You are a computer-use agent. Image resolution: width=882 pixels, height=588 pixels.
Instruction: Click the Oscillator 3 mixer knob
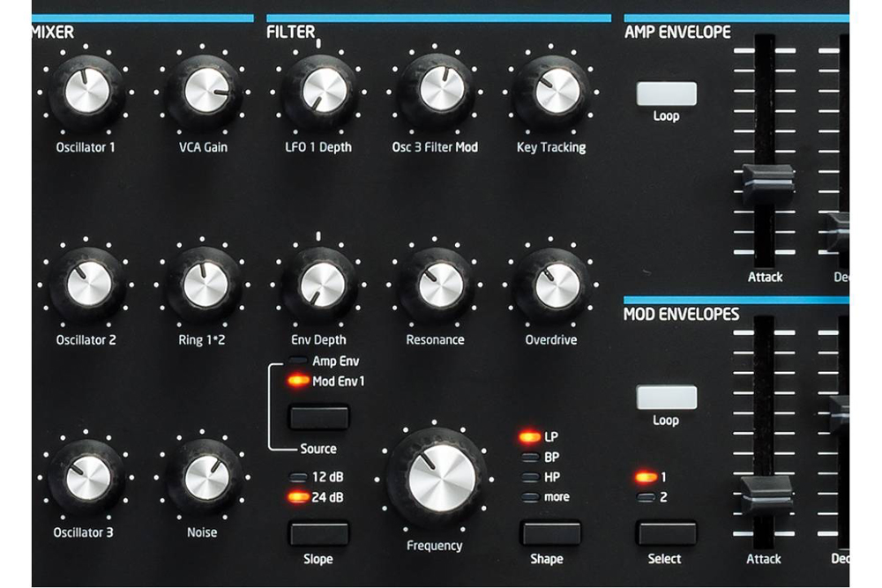(87, 477)
